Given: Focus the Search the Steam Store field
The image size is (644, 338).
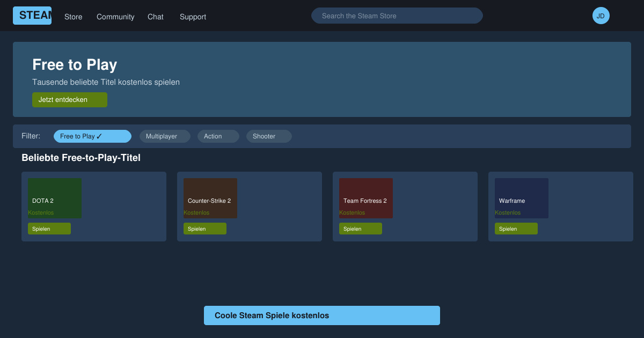Looking at the screenshot, I should pyautogui.click(x=397, y=16).
